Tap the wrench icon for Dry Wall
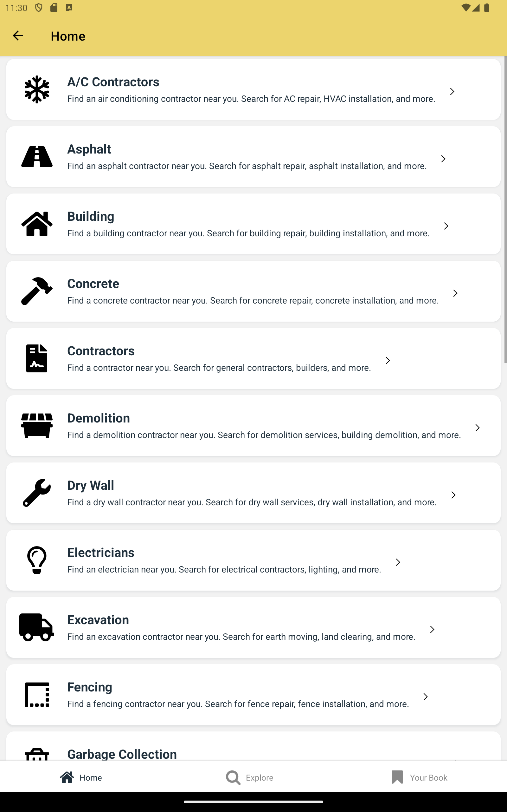The width and height of the screenshot is (507, 812). [x=37, y=493]
